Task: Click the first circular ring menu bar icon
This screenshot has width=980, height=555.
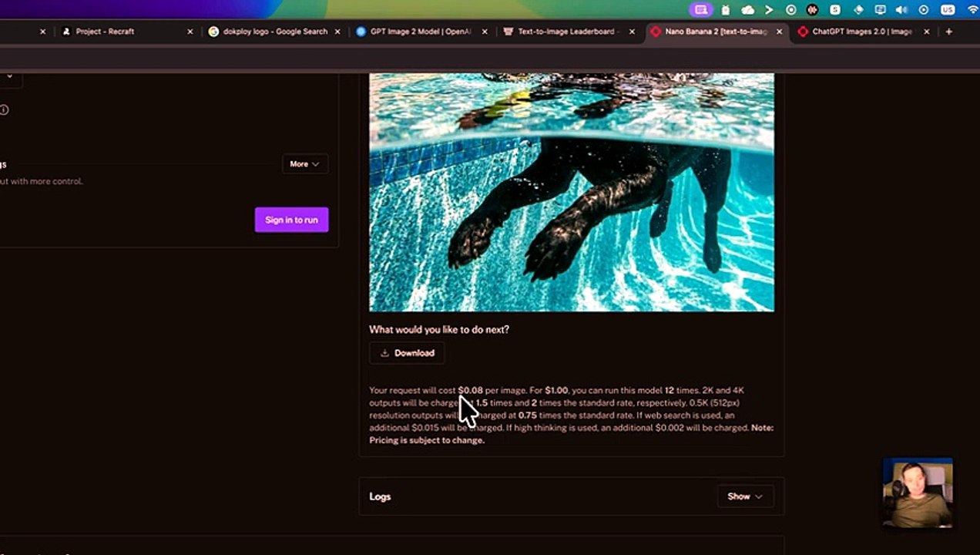Action: tap(790, 10)
